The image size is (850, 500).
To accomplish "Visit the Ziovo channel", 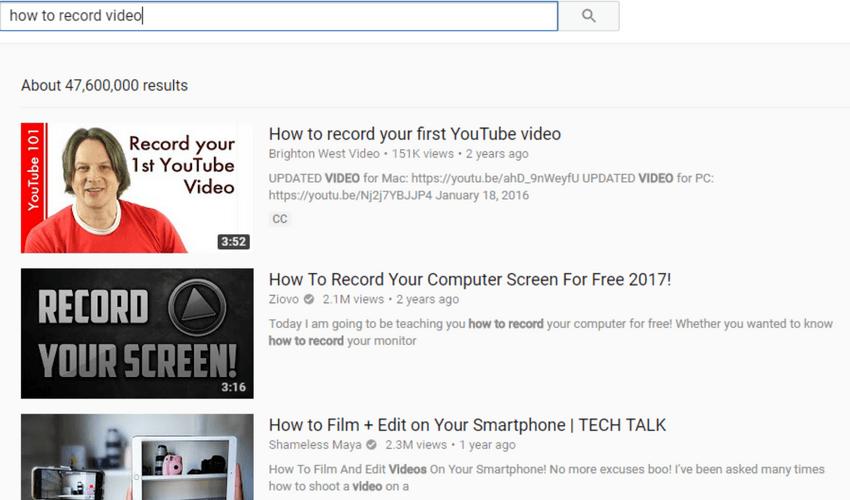I will point(284,299).
